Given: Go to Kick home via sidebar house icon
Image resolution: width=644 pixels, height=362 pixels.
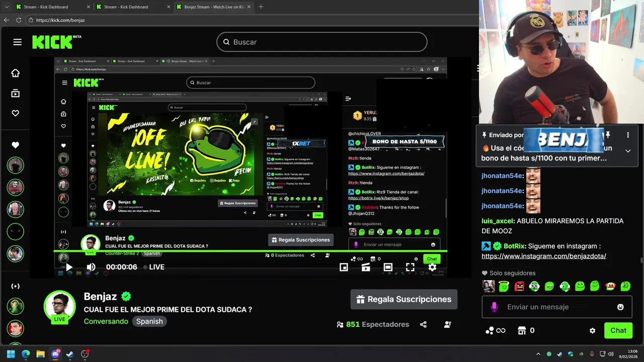Looking at the screenshot, I should coord(16,73).
